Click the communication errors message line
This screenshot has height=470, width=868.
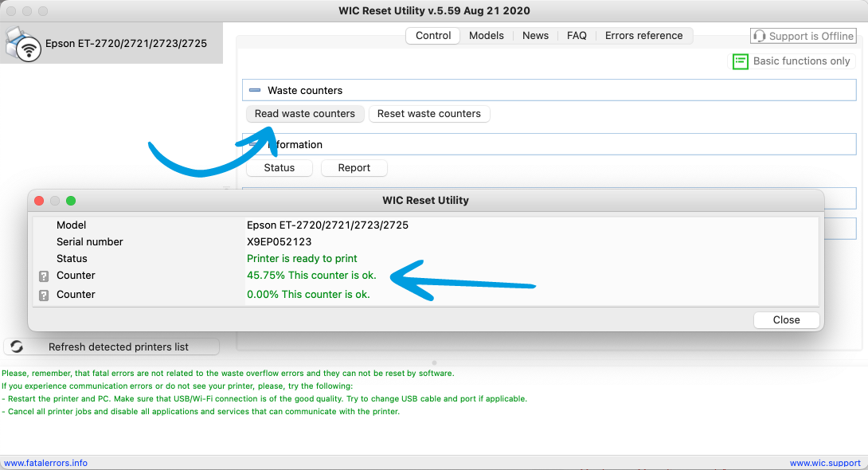(x=177, y=386)
